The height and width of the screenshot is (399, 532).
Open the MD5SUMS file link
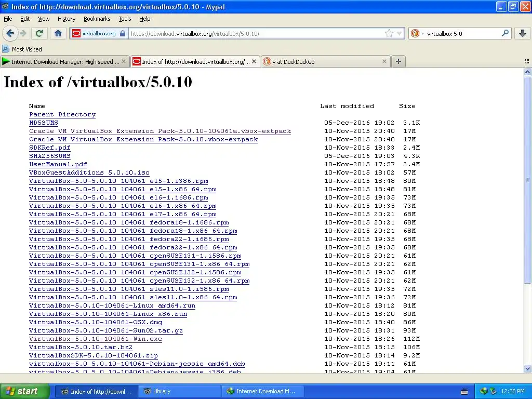pos(44,123)
